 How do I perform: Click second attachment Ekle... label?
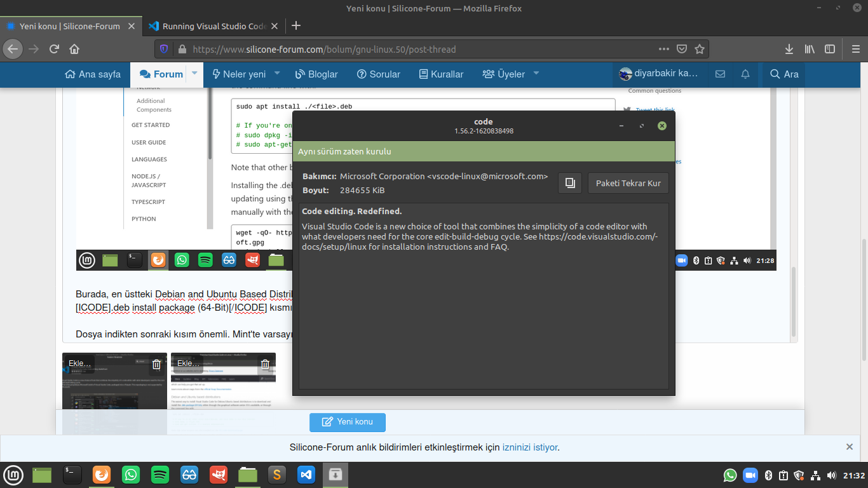pos(189,363)
